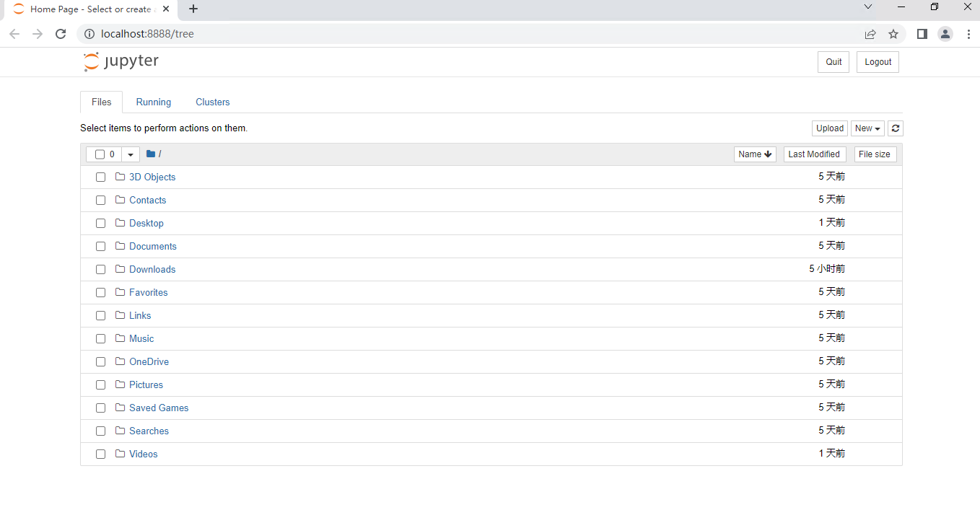Click the folder icon beside Music
This screenshot has width=980, height=523.
pos(121,338)
